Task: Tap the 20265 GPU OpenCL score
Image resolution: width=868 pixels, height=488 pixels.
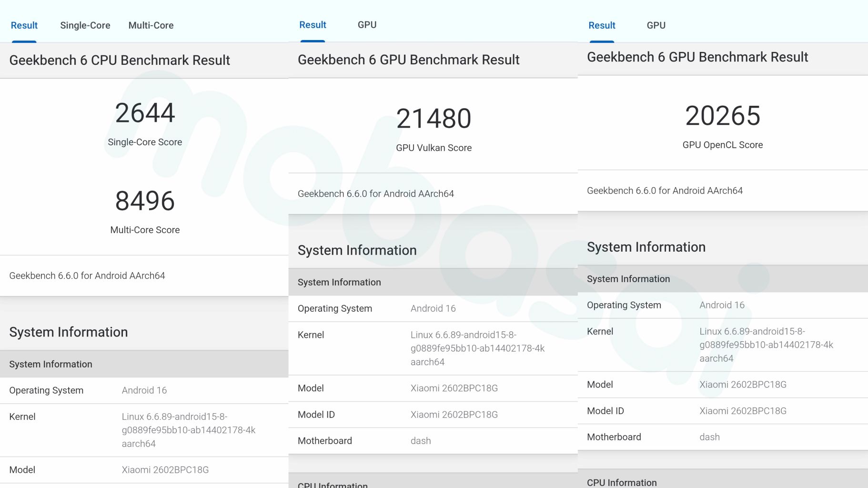Action: [x=722, y=116]
